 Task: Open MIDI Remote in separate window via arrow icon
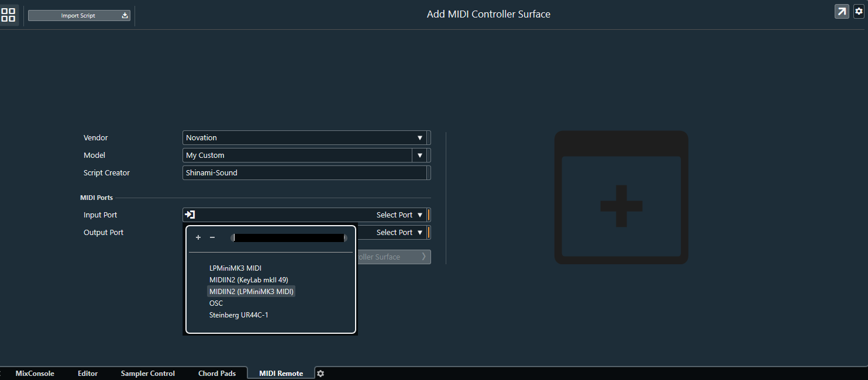click(x=842, y=11)
